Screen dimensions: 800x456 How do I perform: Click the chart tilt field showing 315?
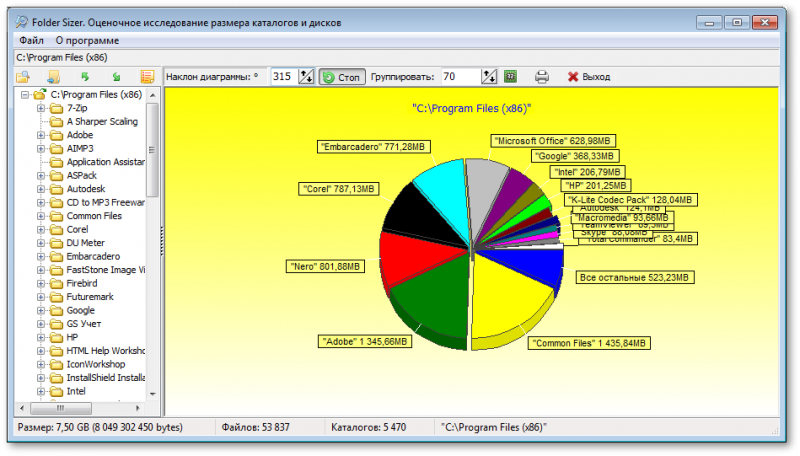(285, 77)
